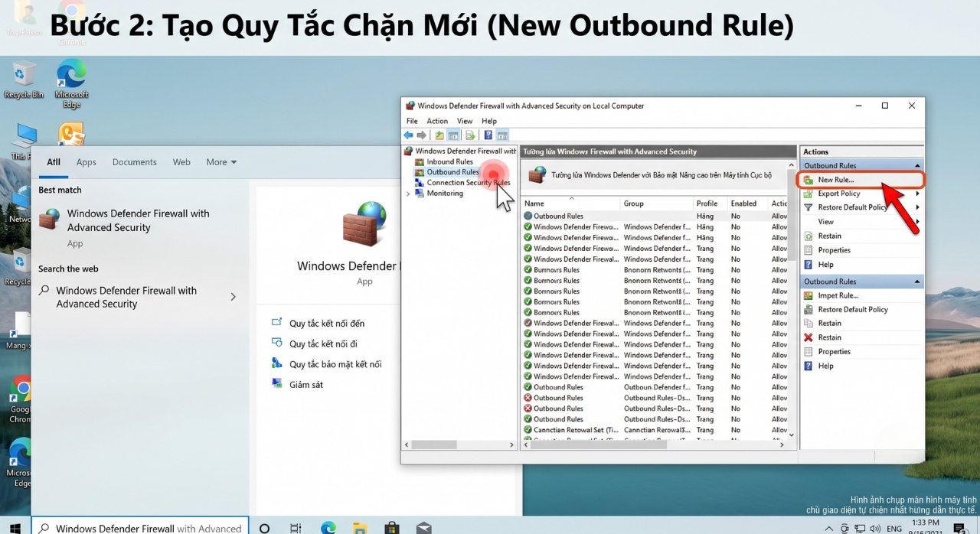Sort by the Name column header
980x534 pixels.
click(x=570, y=204)
